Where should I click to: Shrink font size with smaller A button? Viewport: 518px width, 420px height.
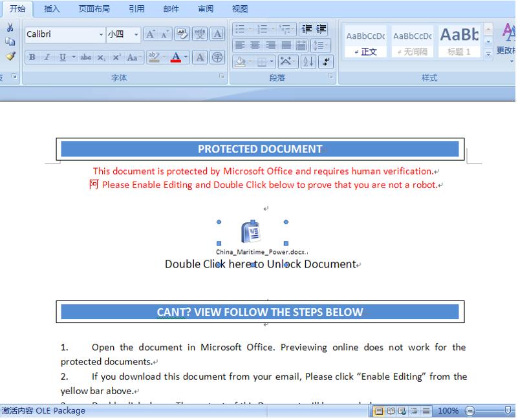click(x=164, y=34)
